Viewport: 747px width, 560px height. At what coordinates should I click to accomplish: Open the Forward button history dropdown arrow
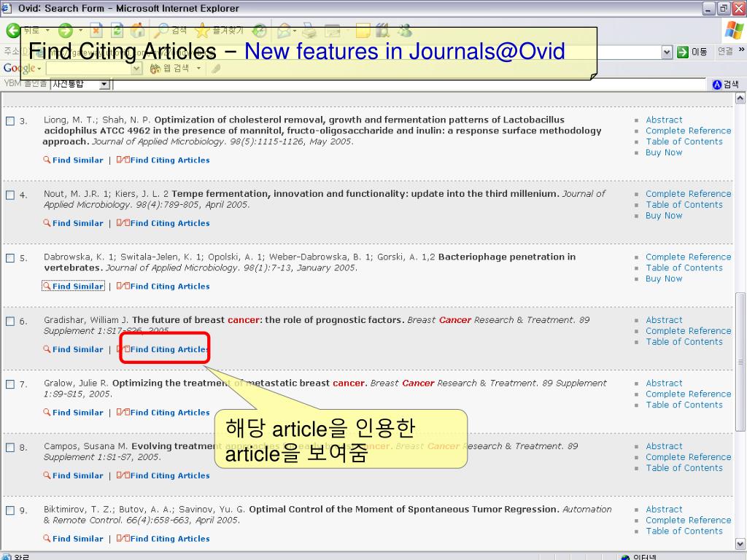point(80,31)
